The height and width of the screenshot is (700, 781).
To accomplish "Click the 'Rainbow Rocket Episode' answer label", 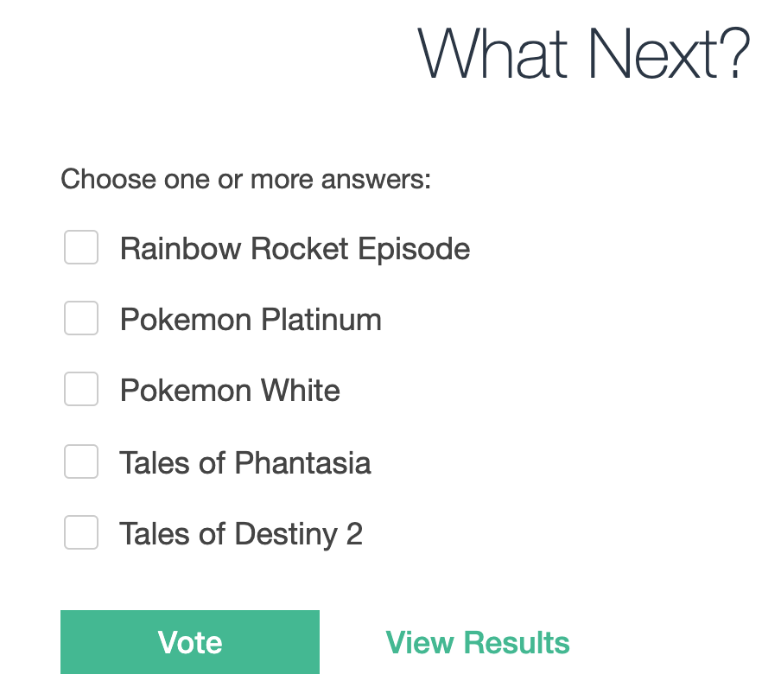I will coord(295,249).
